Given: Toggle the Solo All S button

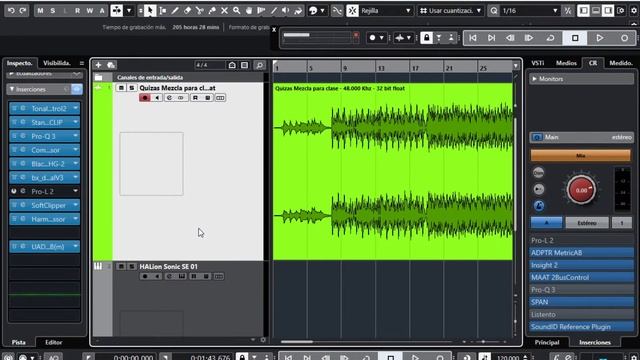Looking at the screenshot, I should (x=53, y=11).
